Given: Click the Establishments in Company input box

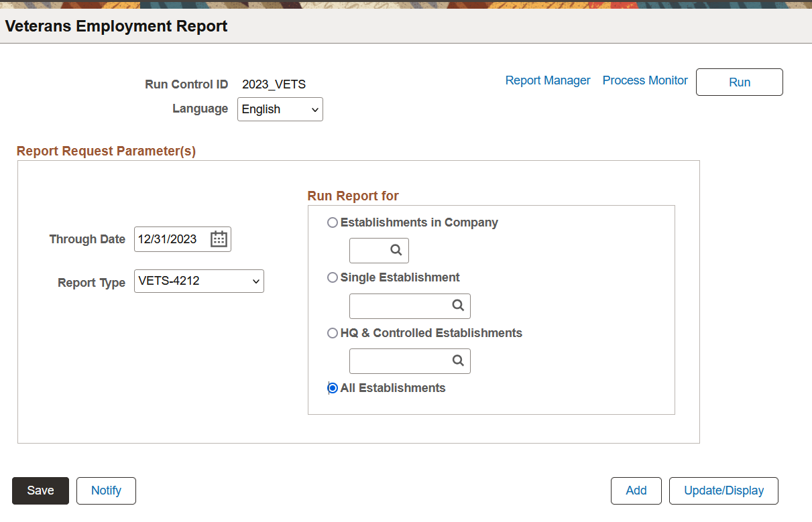Looking at the screenshot, I should tap(369, 251).
